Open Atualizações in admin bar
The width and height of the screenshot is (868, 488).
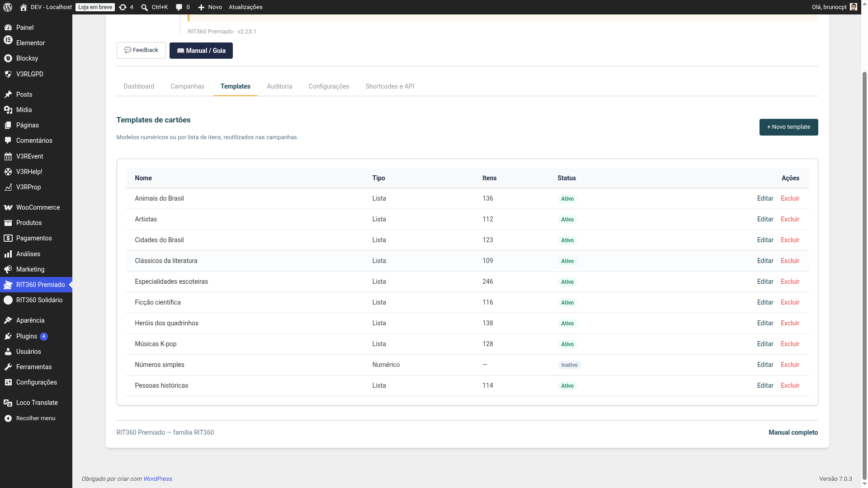pyautogui.click(x=245, y=7)
